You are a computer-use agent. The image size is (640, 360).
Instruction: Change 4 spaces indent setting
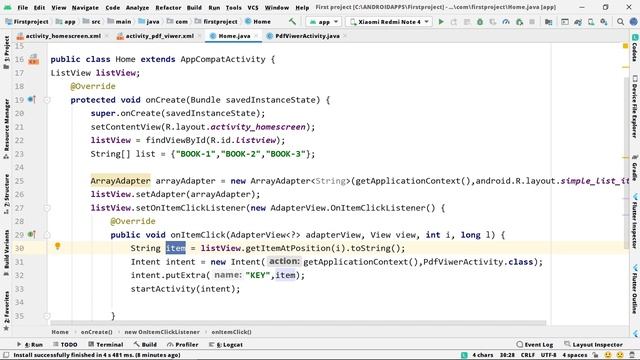pos(575,355)
